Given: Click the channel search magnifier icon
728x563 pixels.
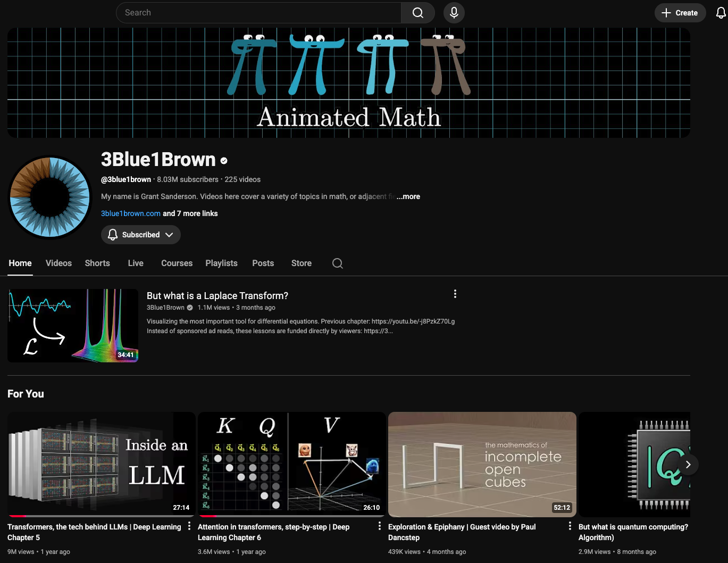Looking at the screenshot, I should point(337,263).
